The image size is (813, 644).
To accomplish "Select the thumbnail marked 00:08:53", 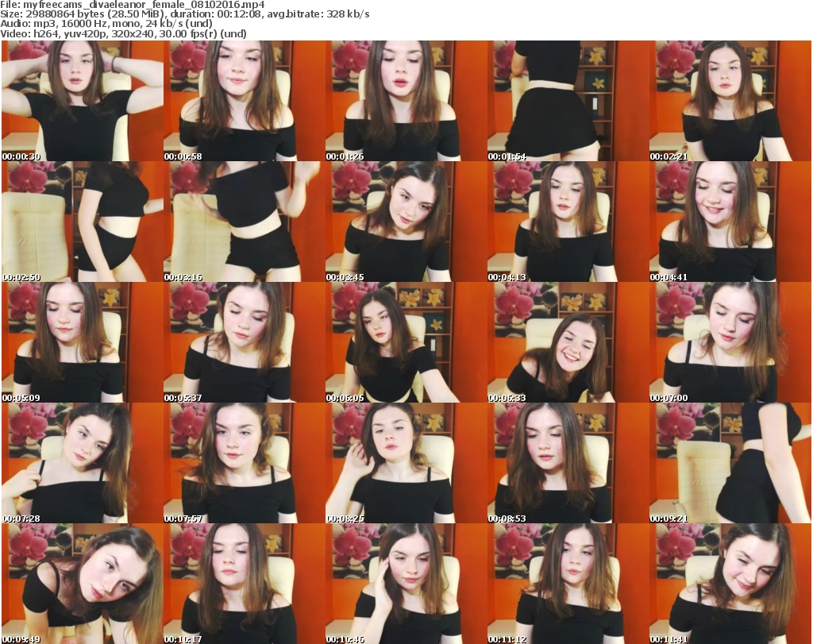I will (568, 463).
